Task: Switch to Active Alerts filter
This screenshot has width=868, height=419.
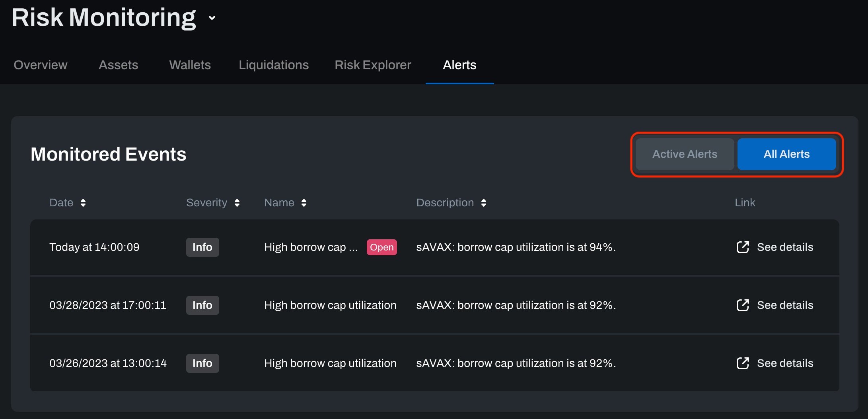Action: point(685,154)
